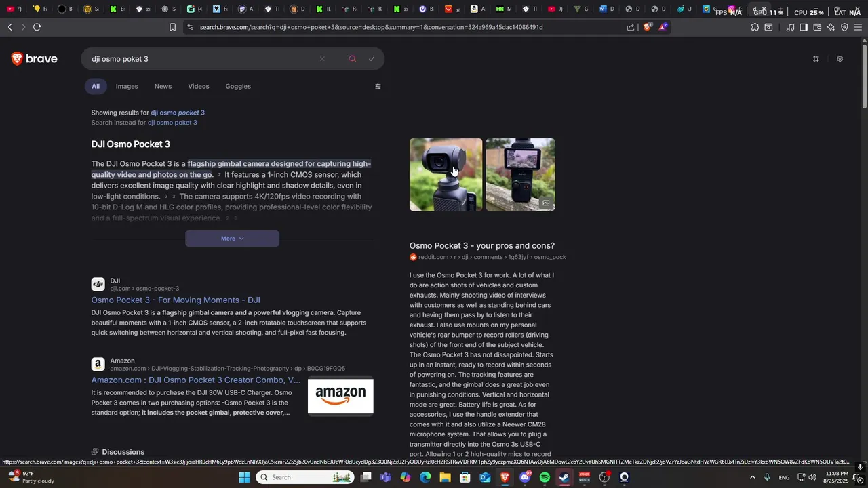Open Windows Start menu
Viewport: 868px width, 488px height.
click(244, 477)
